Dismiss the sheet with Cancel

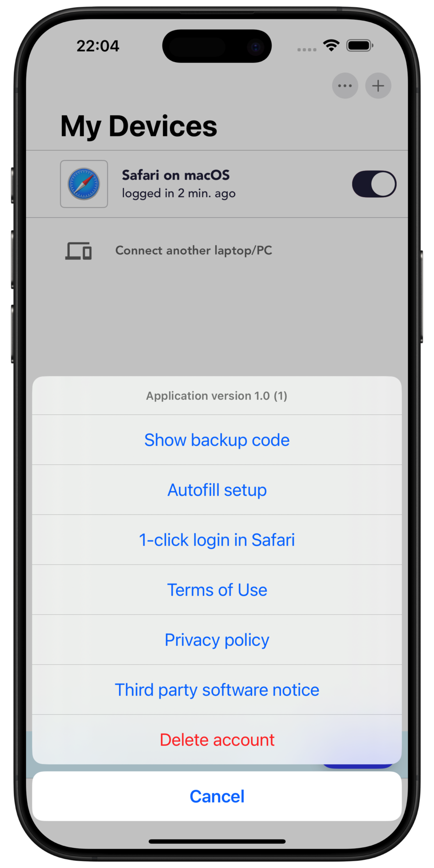click(x=217, y=796)
